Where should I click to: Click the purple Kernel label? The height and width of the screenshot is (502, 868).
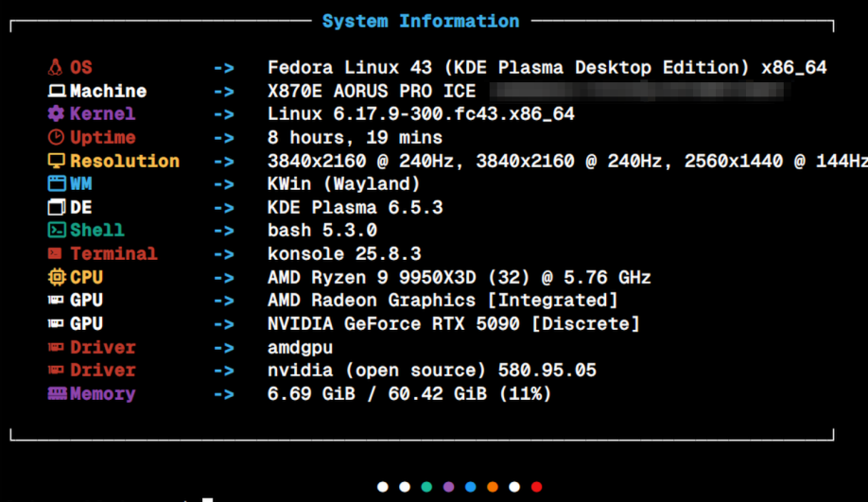(x=102, y=114)
